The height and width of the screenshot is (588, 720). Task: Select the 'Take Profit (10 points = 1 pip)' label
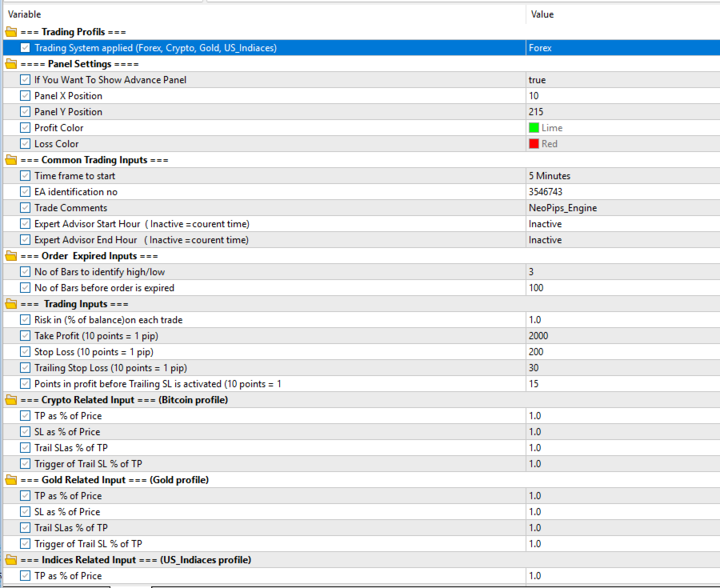pyautogui.click(x=97, y=336)
